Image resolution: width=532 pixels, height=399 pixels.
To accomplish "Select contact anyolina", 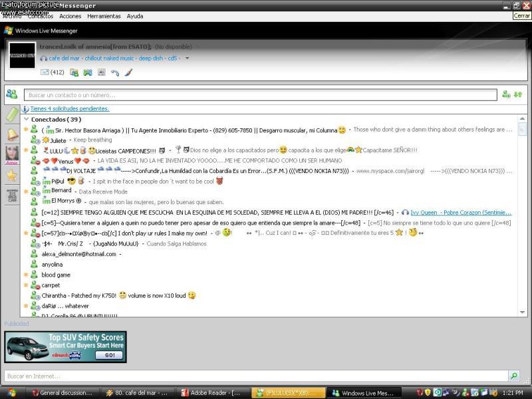I will tap(268, 264).
